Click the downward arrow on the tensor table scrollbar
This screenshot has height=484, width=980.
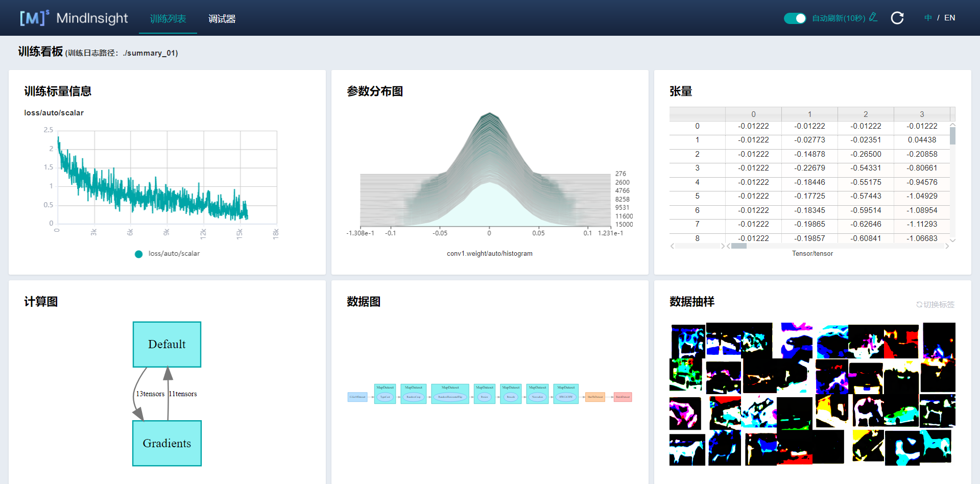952,240
